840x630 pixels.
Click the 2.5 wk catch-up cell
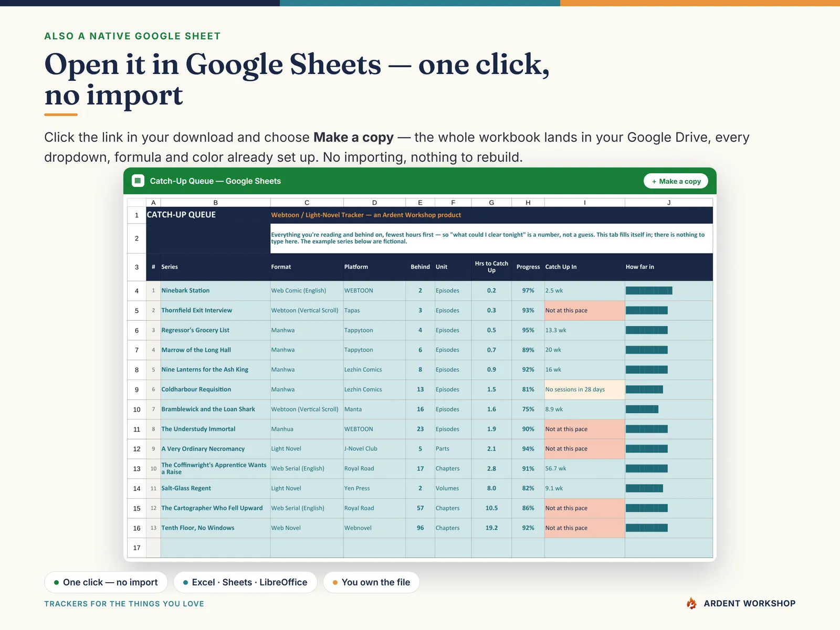[584, 290]
